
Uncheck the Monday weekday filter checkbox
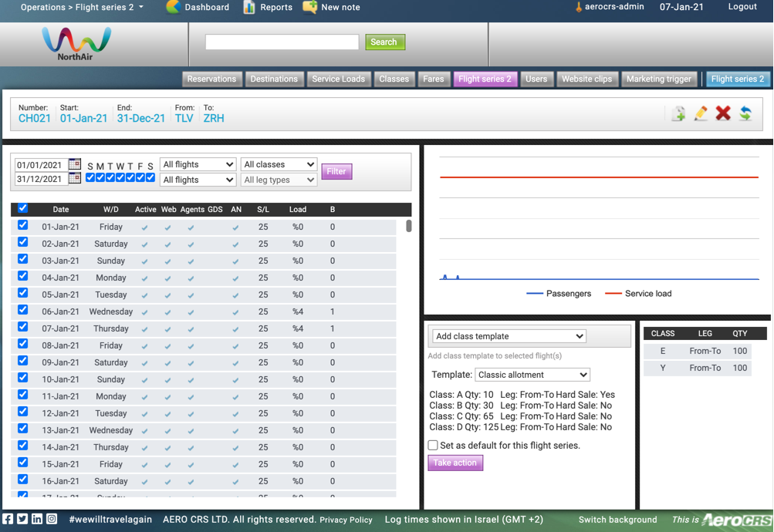point(100,177)
